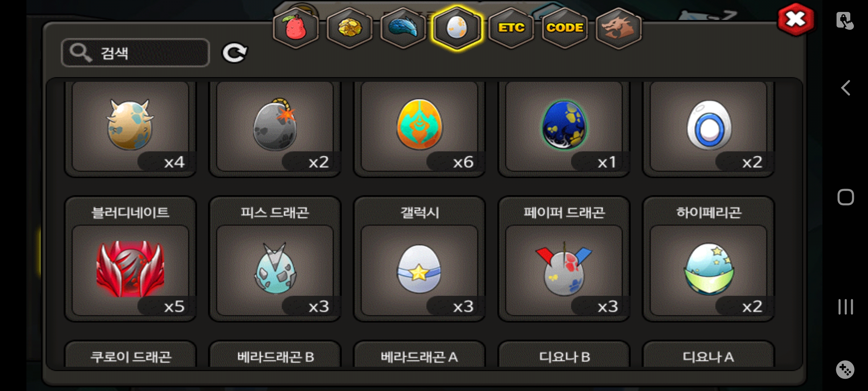This screenshot has width=868, height=391.
Task: Select the egg inventory tab
Action: [457, 28]
